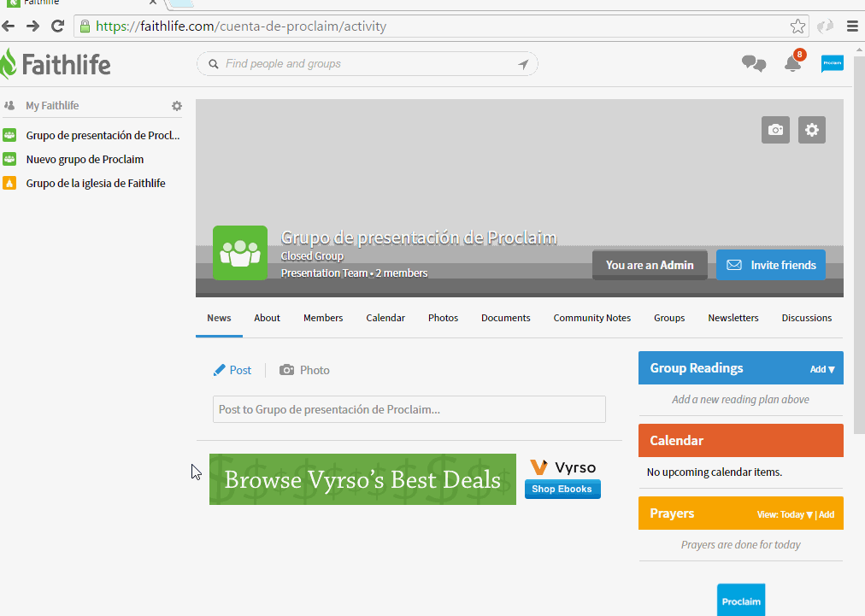865x616 pixels.
Task: Open the Documents tab
Action: pyautogui.click(x=505, y=318)
